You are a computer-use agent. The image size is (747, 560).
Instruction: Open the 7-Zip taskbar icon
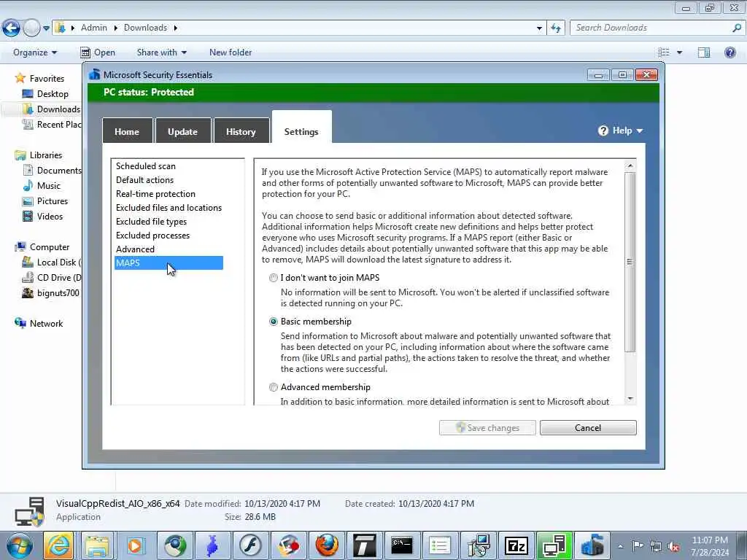tap(516, 545)
